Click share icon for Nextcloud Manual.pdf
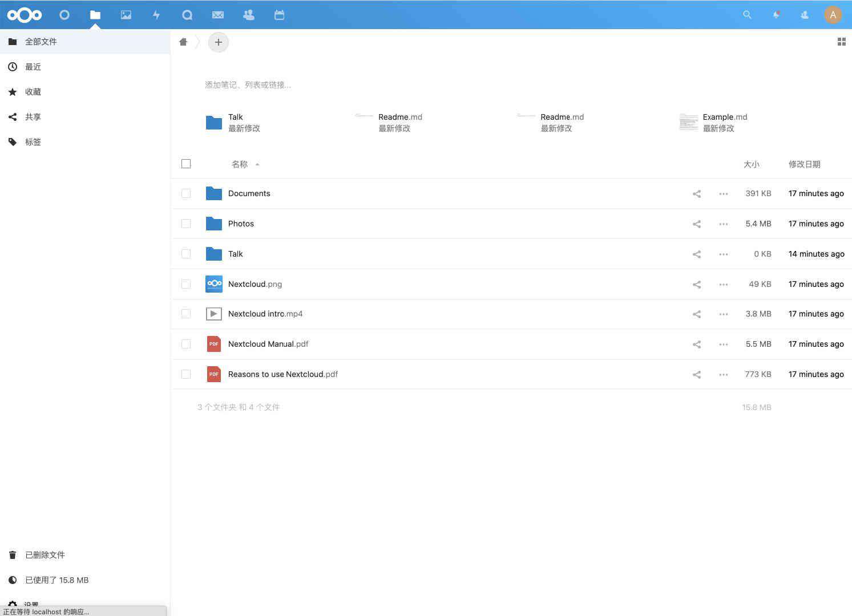The height and width of the screenshot is (616, 852). [x=697, y=345]
